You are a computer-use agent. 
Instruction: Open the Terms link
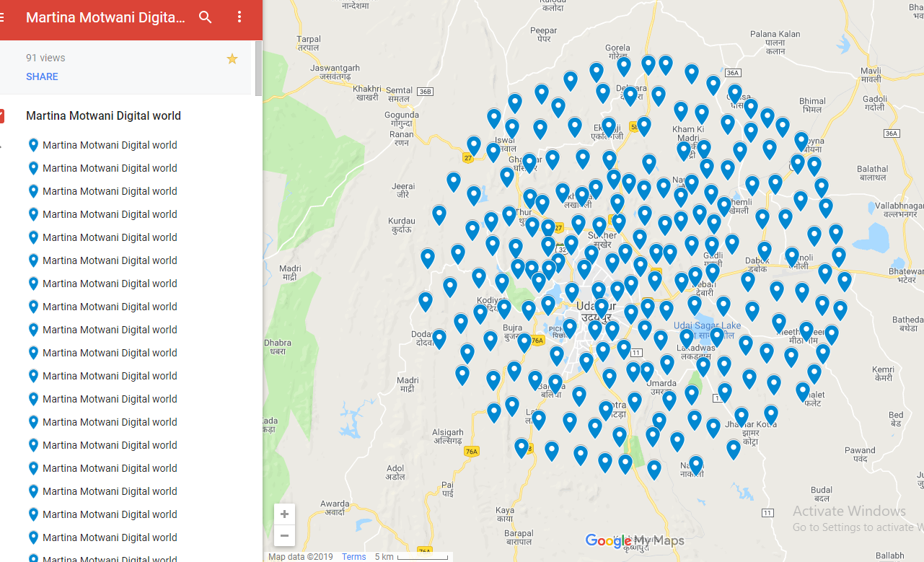pyautogui.click(x=353, y=556)
